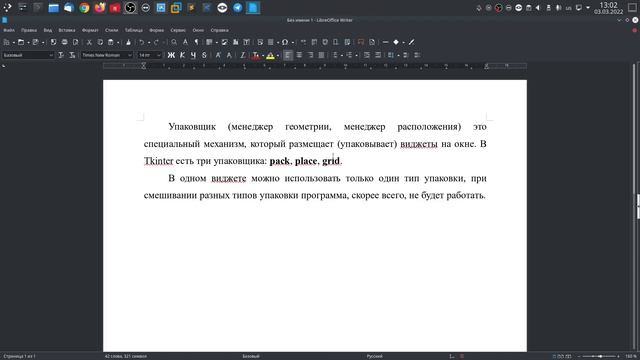Expand the Paste options dropdown arrow

click(118, 42)
